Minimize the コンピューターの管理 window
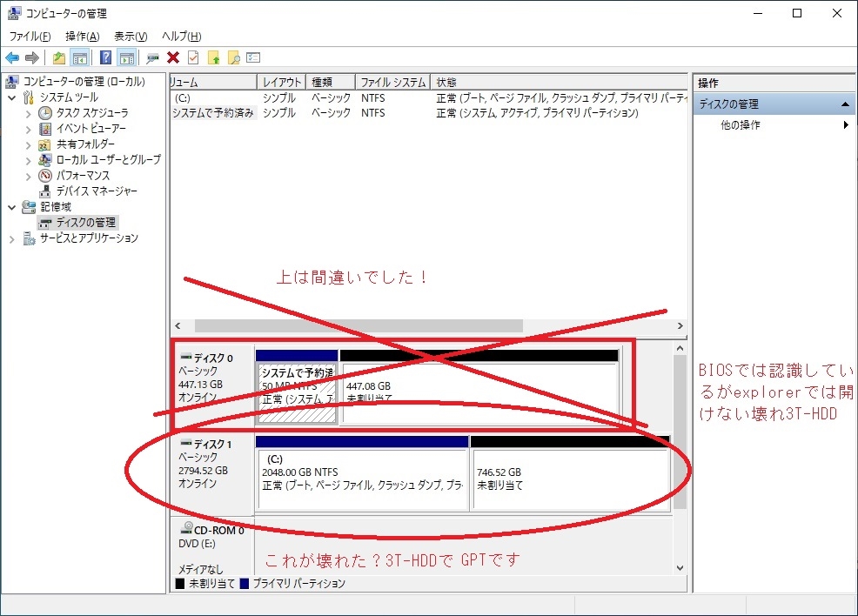The height and width of the screenshot is (616, 858). pyautogui.click(x=758, y=13)
